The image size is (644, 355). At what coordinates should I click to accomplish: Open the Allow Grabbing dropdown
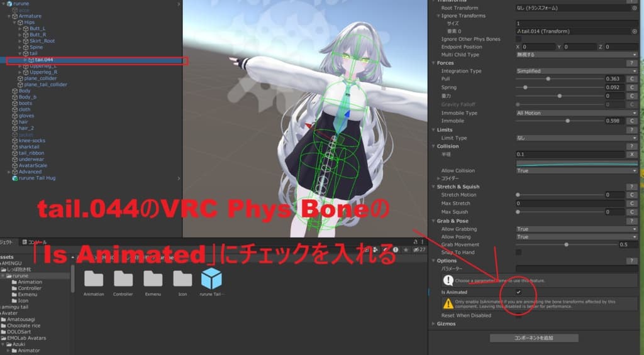(x=577, y=229)
